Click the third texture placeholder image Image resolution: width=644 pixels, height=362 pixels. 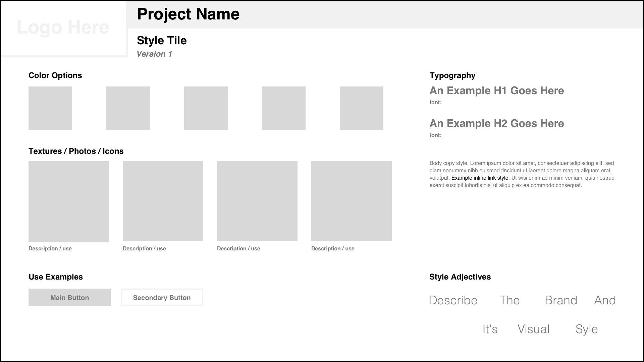coord(257,201)
